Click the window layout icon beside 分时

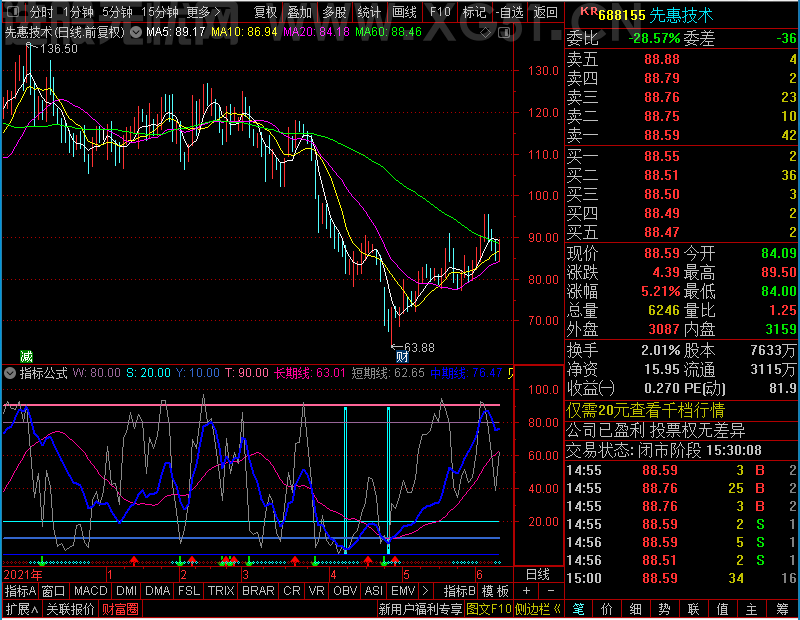click(x=13, y=11)
